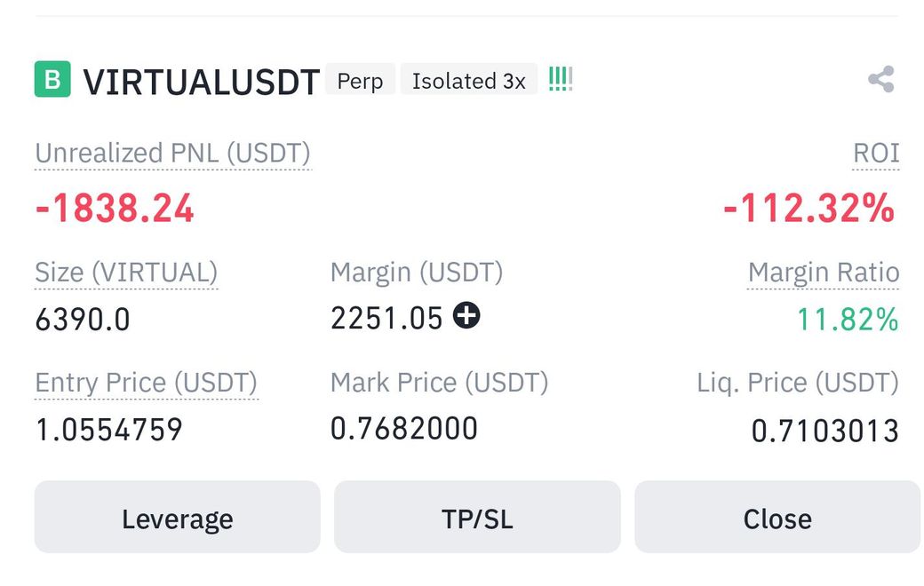Screen dimensions: 924x586
Task: Open the VIRTUALUSDT symbol title
Action: click(201, 82)
